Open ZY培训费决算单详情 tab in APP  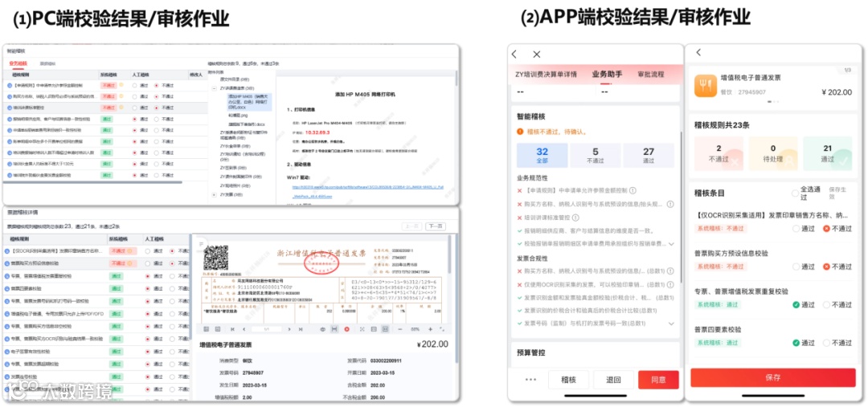click(x=547, y=74)
